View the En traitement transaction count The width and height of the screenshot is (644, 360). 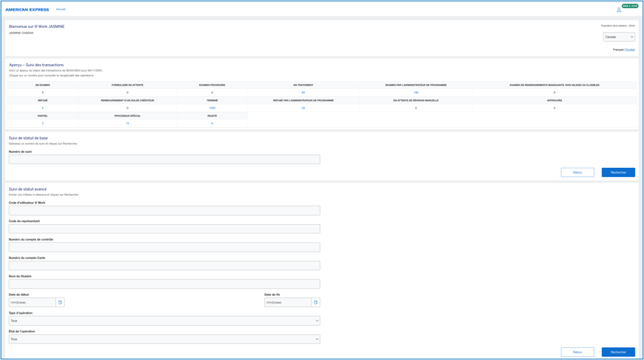[x=304, y=92]
